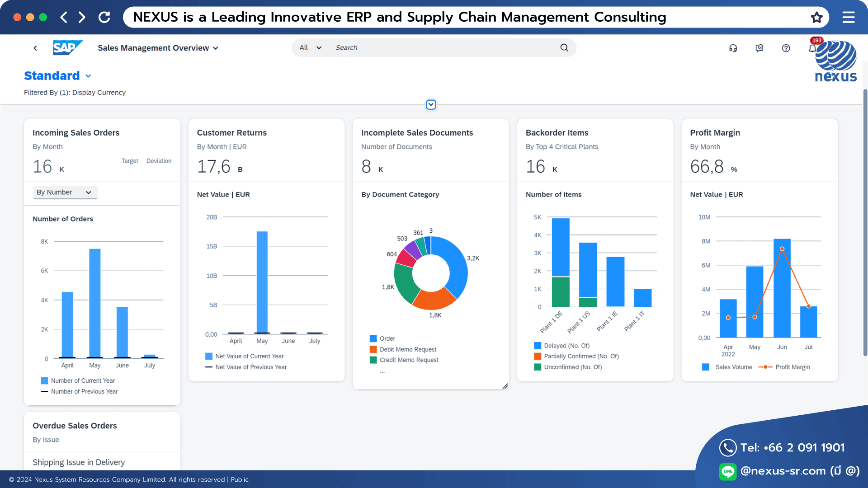
Task: Open Profit Margin card header
Action: 759,150
